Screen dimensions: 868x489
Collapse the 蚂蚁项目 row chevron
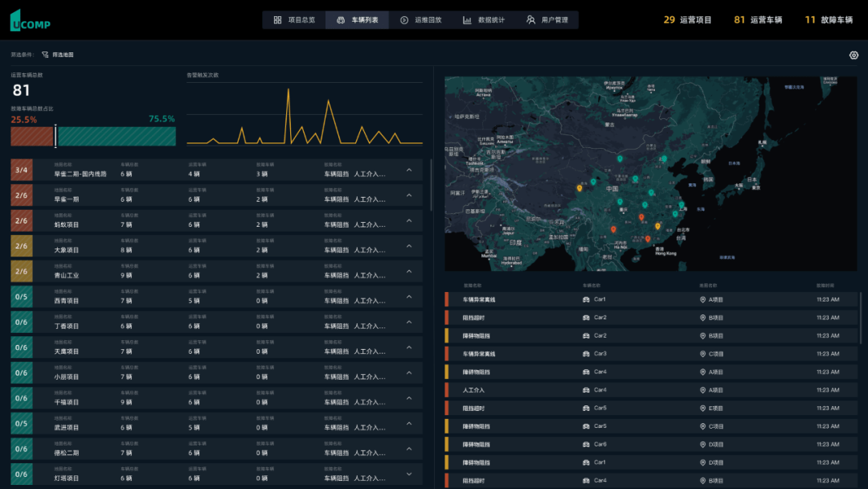pos(409,220)
